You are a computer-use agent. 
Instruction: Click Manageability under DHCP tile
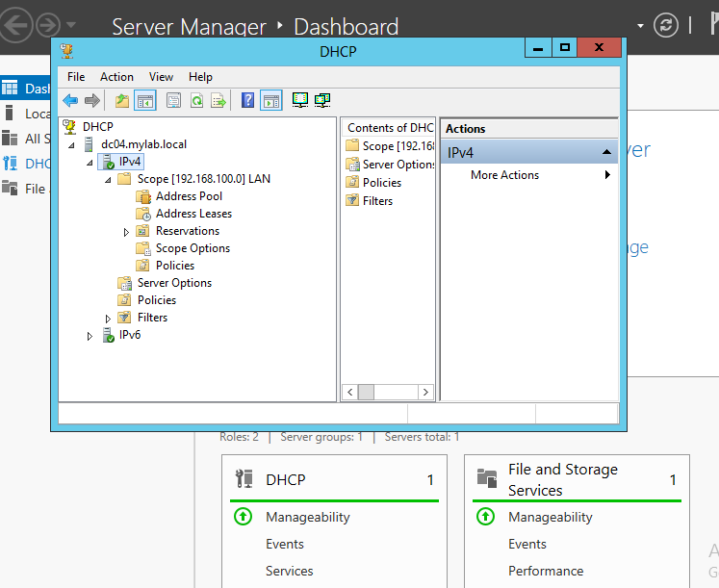[308, 517]
